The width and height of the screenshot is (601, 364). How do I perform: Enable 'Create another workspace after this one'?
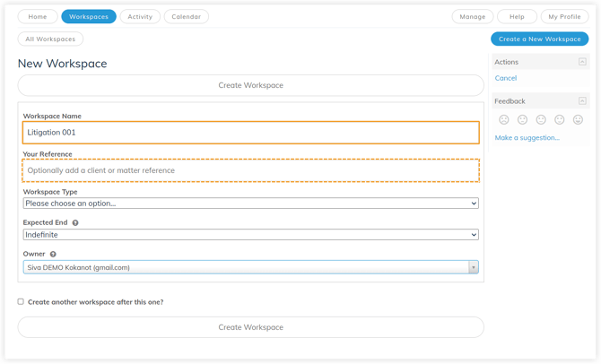point(21,302)
